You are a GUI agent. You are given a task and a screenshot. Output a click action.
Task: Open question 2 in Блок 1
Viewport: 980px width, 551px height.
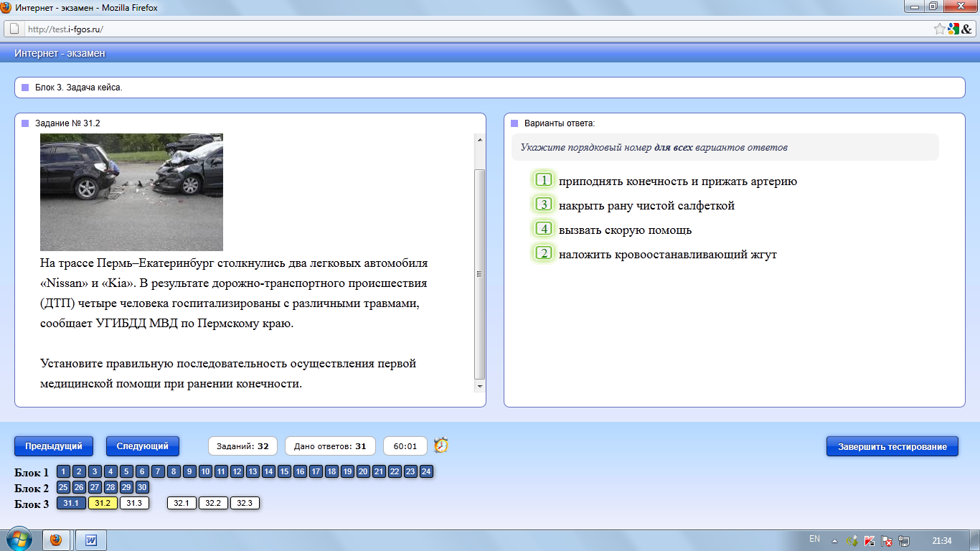click(x=80, y=471)
